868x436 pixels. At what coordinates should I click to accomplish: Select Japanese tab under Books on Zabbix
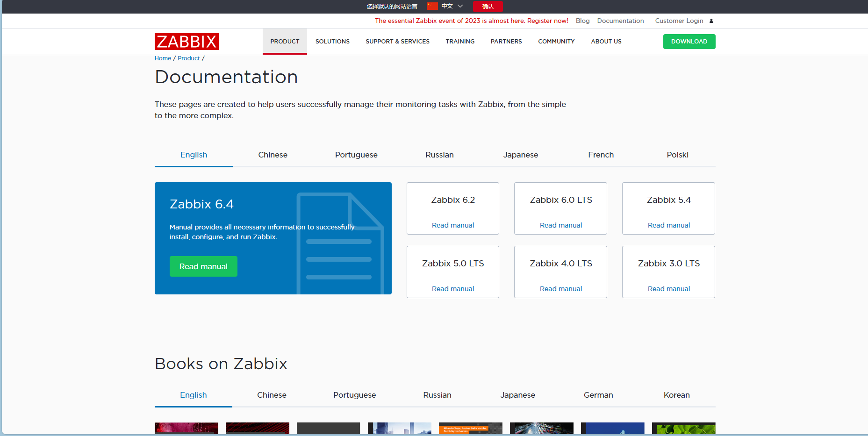pyautogui.click(x=517, y=395)
